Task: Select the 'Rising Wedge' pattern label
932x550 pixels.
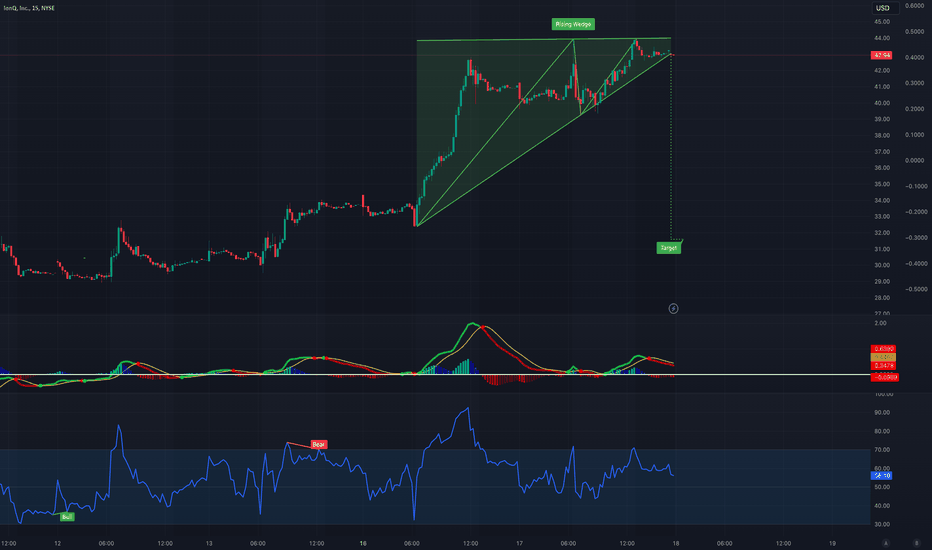Action: 573,24
